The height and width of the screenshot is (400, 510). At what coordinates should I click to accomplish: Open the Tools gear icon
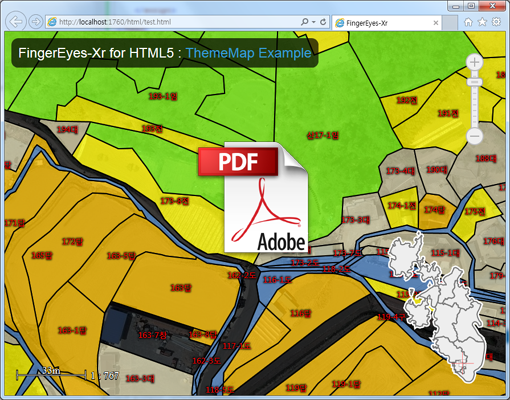(x=496, y=22)
